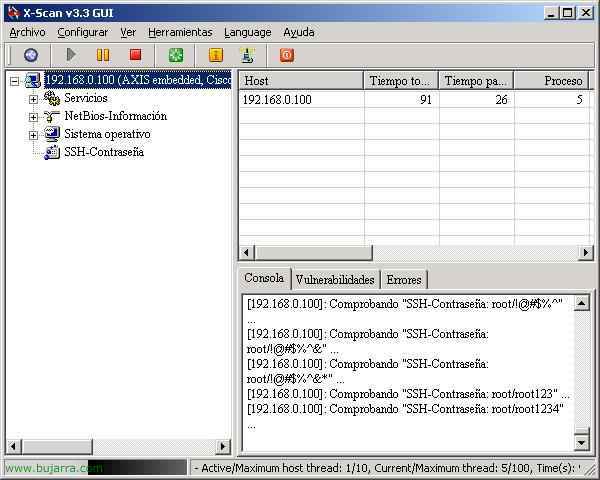Pause the scan with the orange pause icon

tap(103, 55)
